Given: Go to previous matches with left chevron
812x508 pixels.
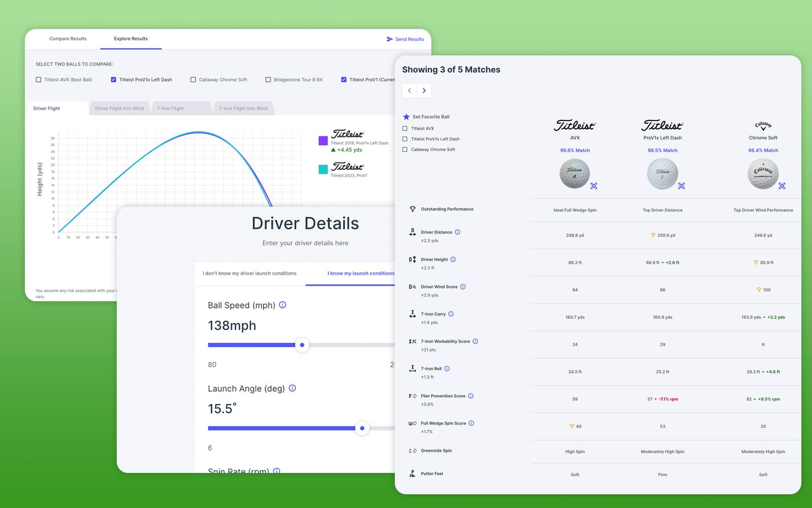Looking at the screenshot, I should coord(410,90).
